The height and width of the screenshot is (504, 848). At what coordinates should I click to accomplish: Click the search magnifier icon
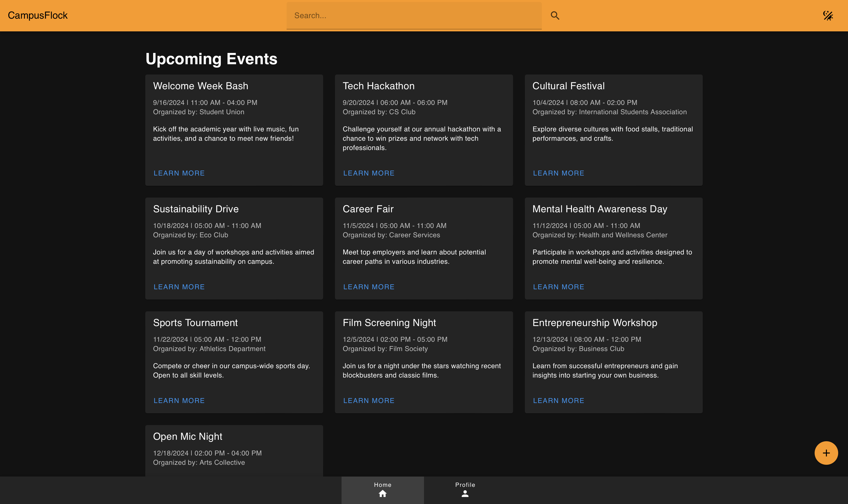[555, 16]
